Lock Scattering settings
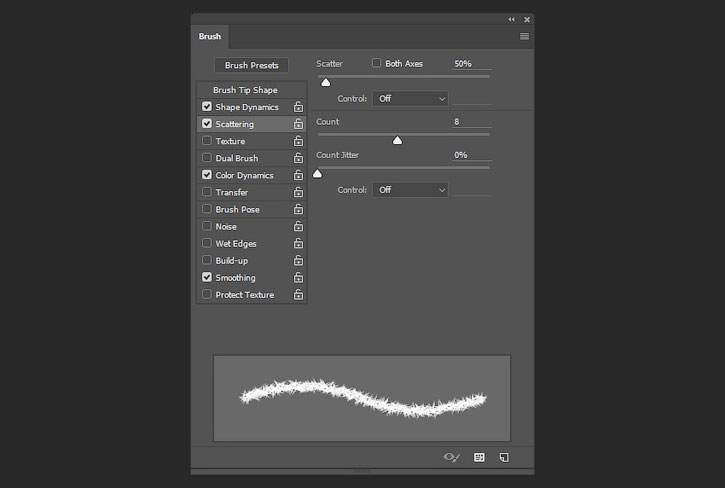Viewport: 725px width, 488px height. pyautogui.click(x=298, y=124)
